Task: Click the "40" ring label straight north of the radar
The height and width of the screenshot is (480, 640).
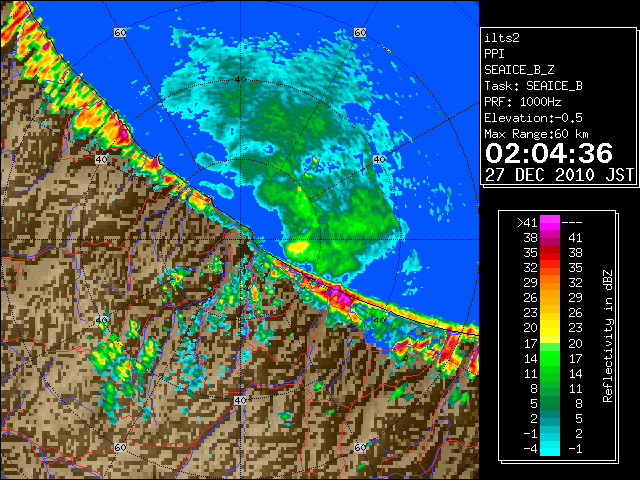Action: coord(240,80)
